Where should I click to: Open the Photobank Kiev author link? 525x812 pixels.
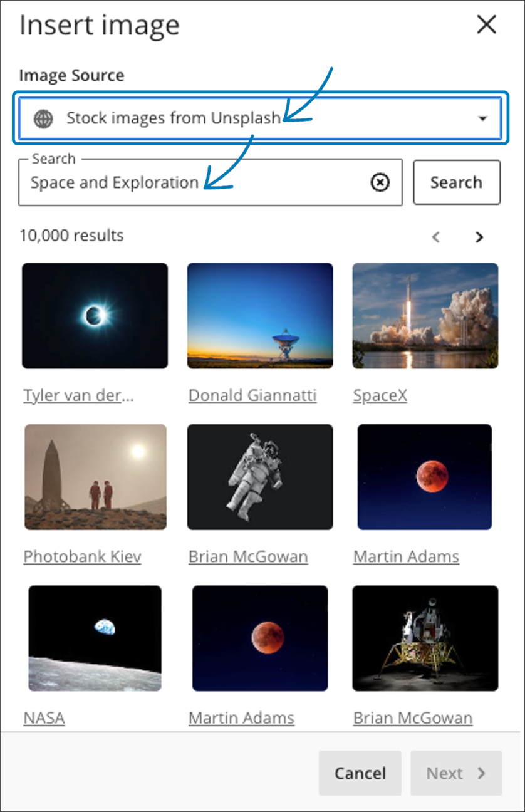click(82, 556)
